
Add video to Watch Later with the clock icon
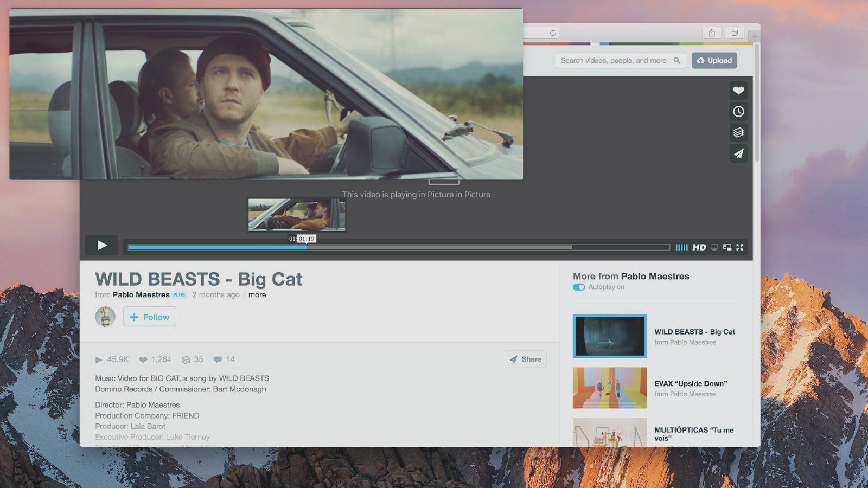click(738, 112)
